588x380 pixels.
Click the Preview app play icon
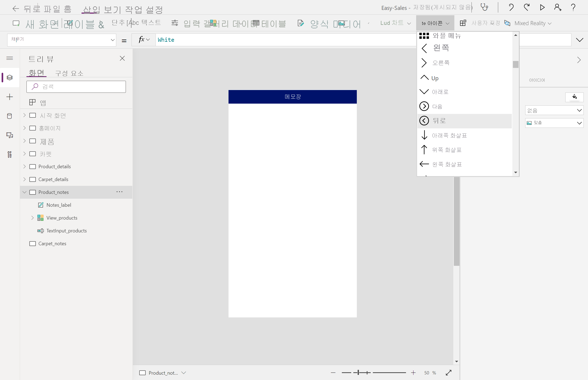[x=542, y=7]
